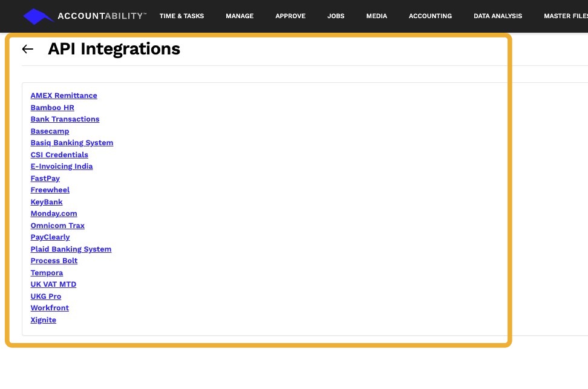Click the back arrow beside API Integrations
Image resolution: width=588 pixels, height=389 pixels.
tap(28, 49)
